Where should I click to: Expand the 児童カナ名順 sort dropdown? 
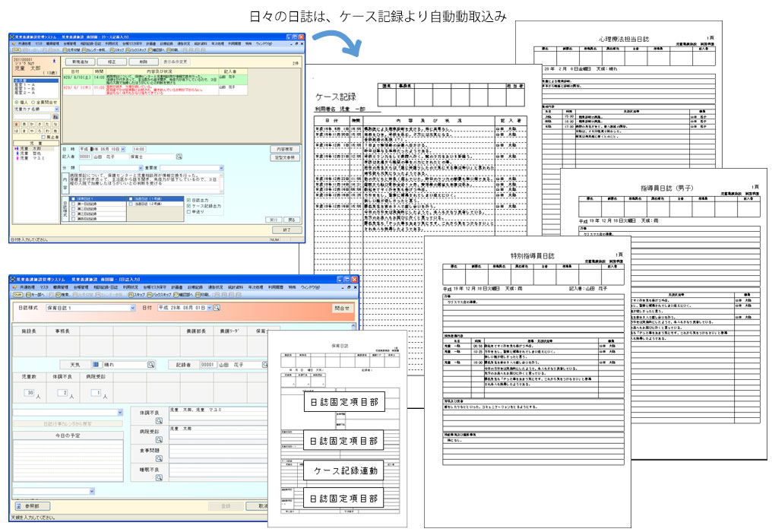pyautogui.click(x=55, y=109)
